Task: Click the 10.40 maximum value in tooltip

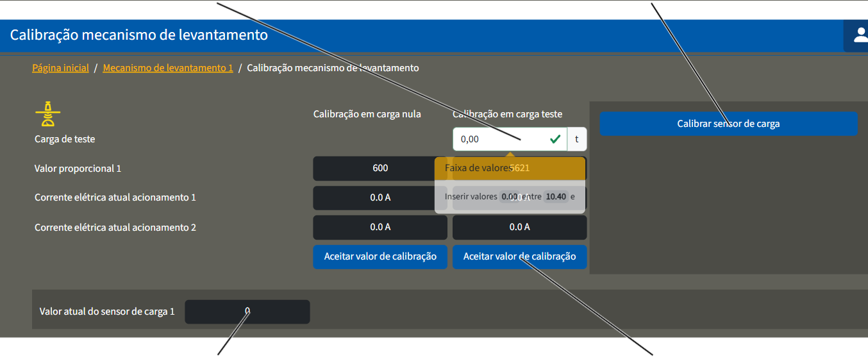Action: 556,197
